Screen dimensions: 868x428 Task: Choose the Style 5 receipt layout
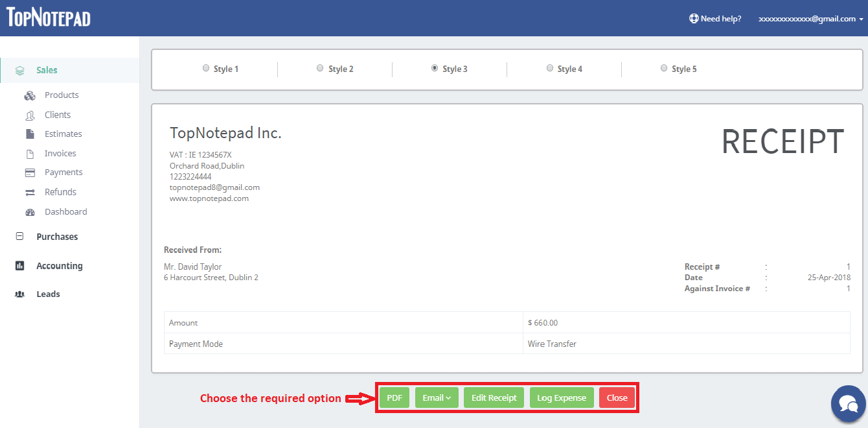664,68
